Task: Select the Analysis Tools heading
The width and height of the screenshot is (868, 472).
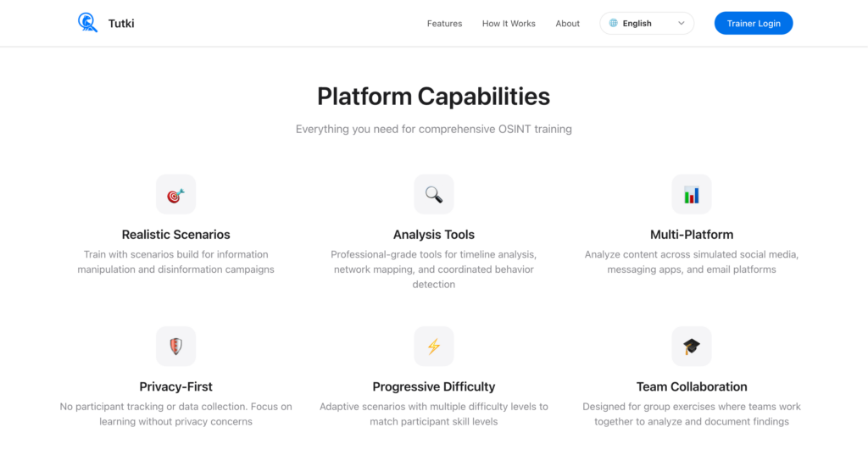Action: (x=433, y=235)
